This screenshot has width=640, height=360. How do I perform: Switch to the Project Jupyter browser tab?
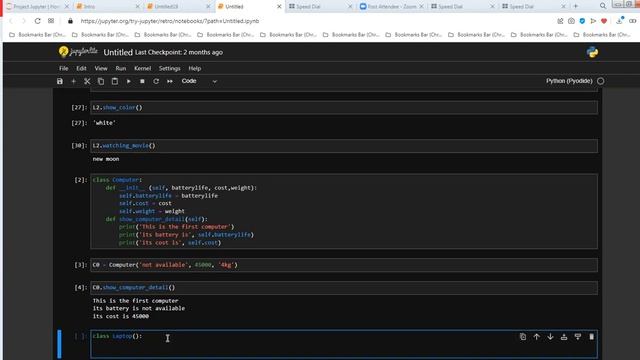[x=37, y=7]
